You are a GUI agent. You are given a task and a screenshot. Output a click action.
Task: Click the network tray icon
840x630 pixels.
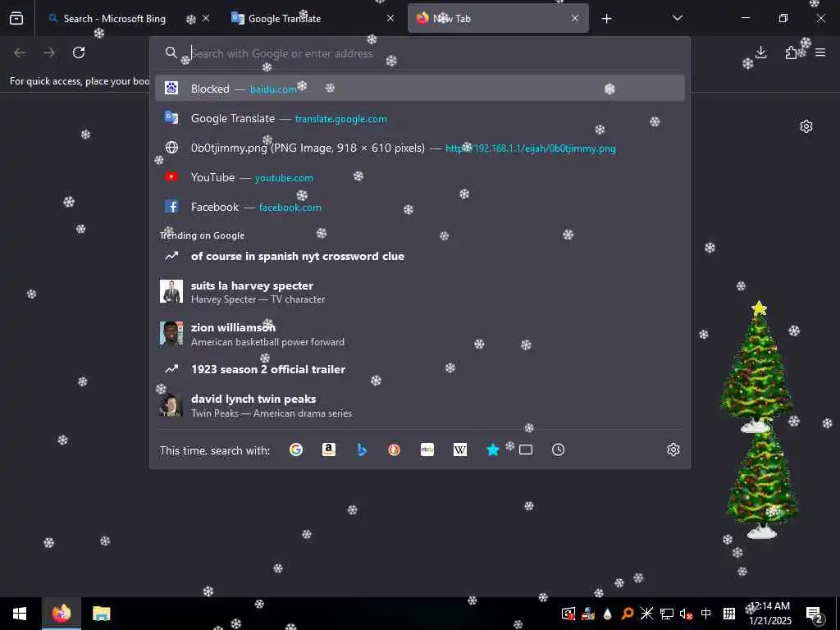[666, 614]
